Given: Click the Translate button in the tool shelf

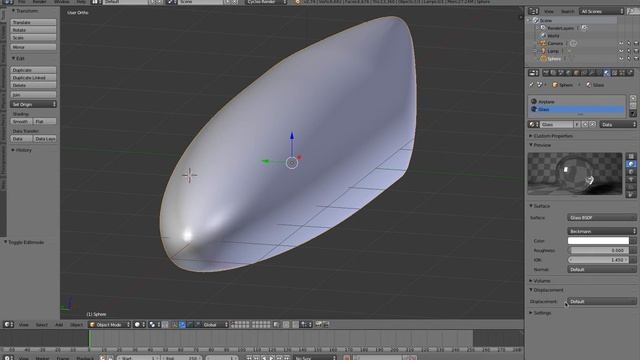Looking at the screenshot, I should [33, 22].
